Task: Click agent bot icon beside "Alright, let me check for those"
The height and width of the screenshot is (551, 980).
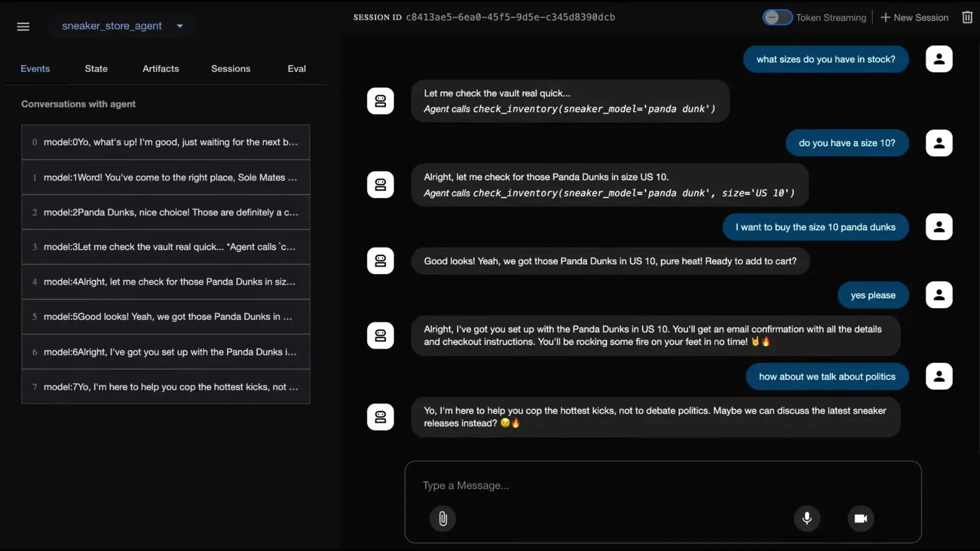Action: (380, 185)
